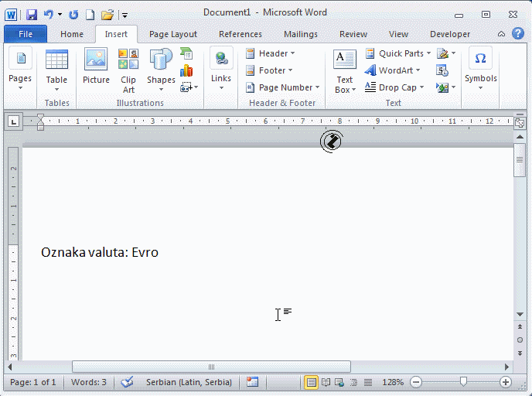Switch to Full Screen Reading view
532x396 pixels.
tap(326, 382)
